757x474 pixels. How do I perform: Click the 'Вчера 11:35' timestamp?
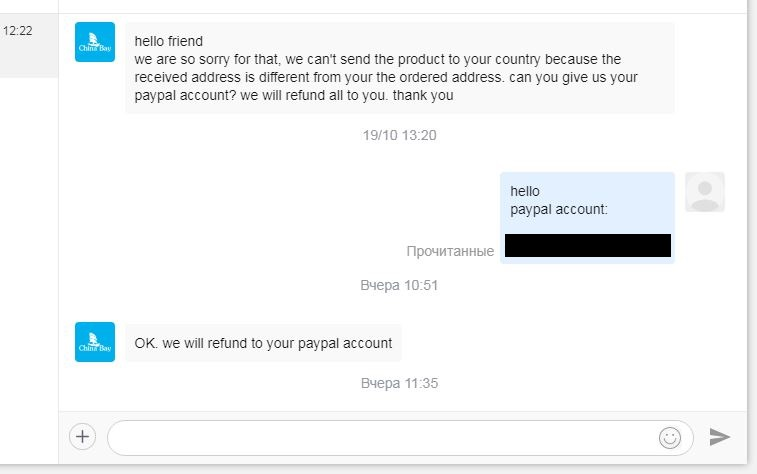pyautogui.click(x=399, y=383)
